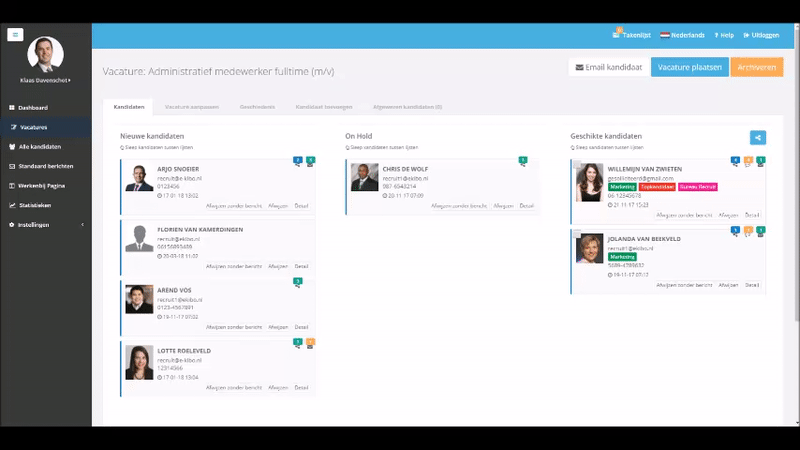Tick Willemijn van Zwieten's card checkbox
Image resolution: width=800 pixels, height=450 pixels.
click(577, 164)
